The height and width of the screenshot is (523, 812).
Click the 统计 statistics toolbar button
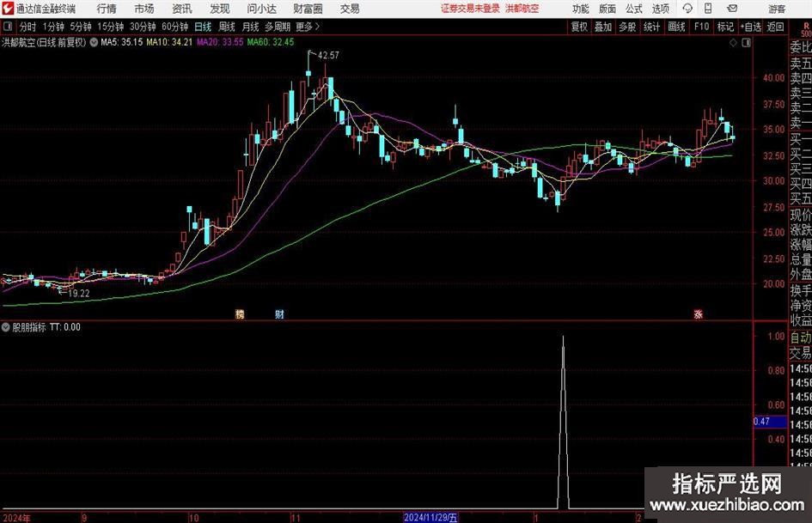click(x=651, y=27)
